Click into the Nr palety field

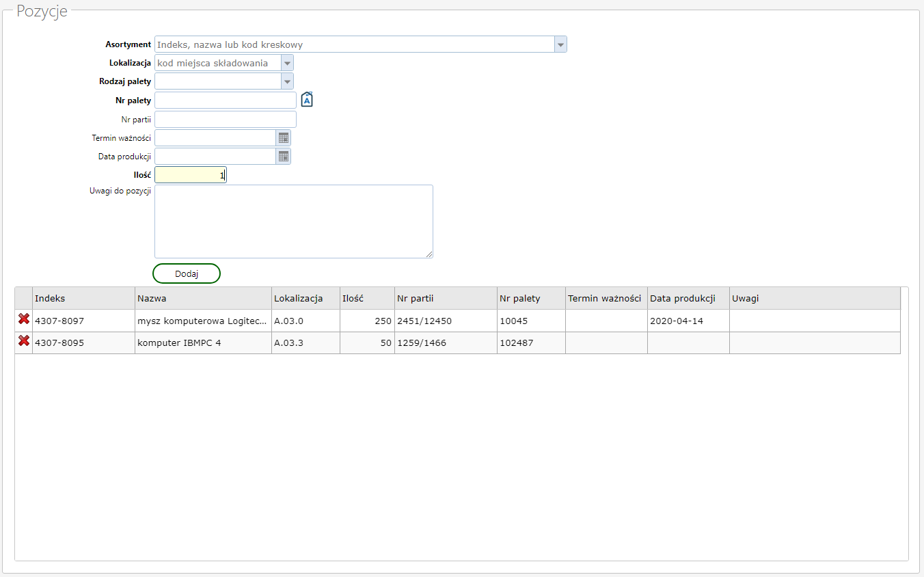226,100
